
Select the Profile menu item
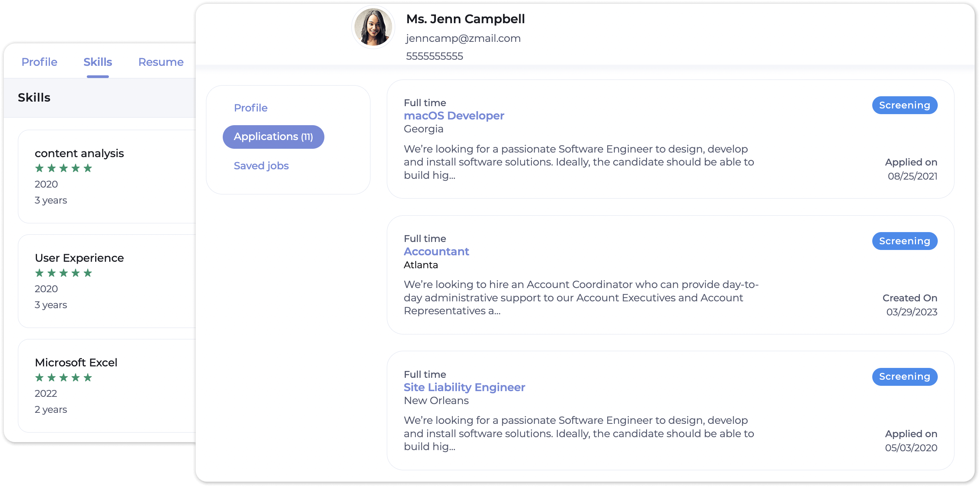tap(250, 107)
